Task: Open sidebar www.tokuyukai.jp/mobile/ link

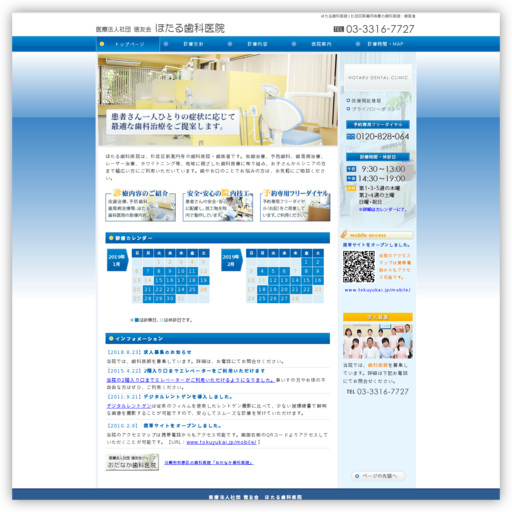Action: click(x=377, y=290)
